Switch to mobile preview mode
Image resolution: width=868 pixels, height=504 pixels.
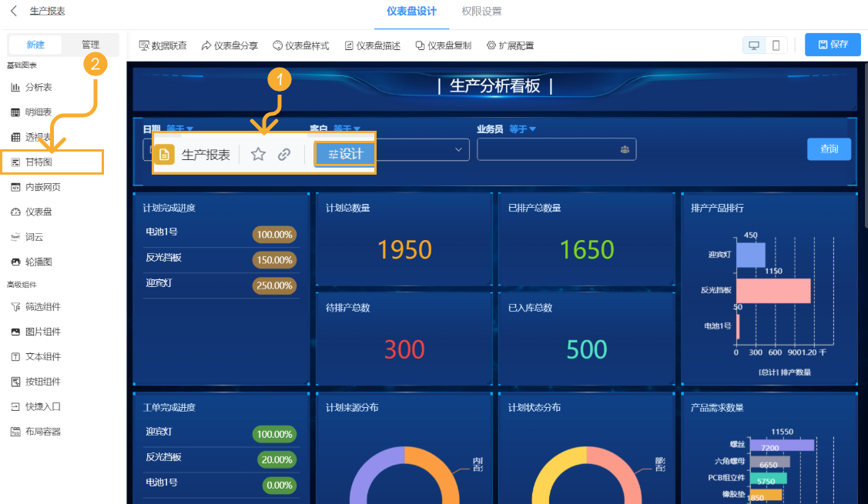(775, 45)
